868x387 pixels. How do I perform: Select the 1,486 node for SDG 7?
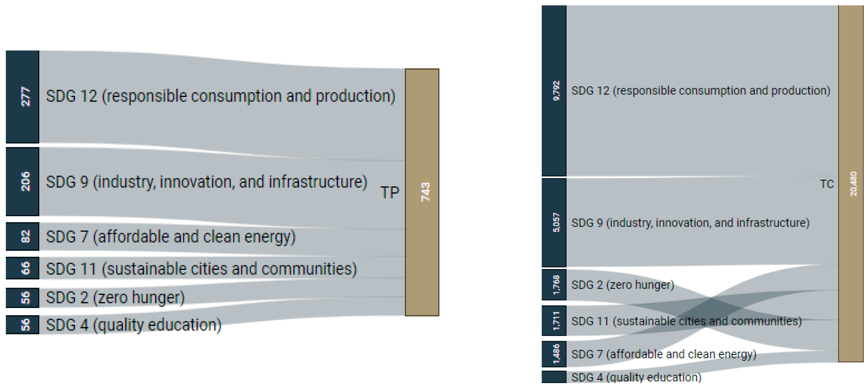pos(554,354)
